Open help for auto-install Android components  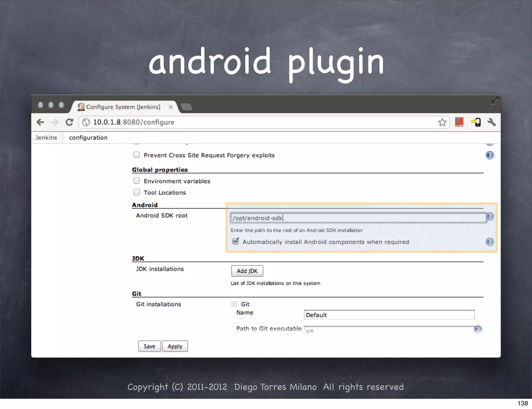pos(490,242)
